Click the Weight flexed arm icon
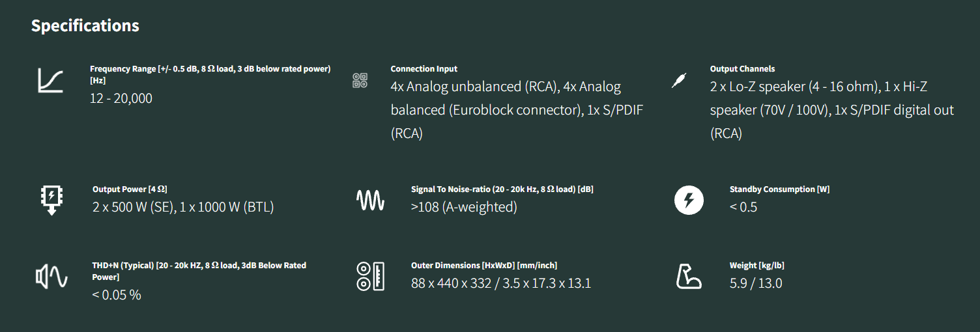 pyautogui.click(x=689, y=276)
